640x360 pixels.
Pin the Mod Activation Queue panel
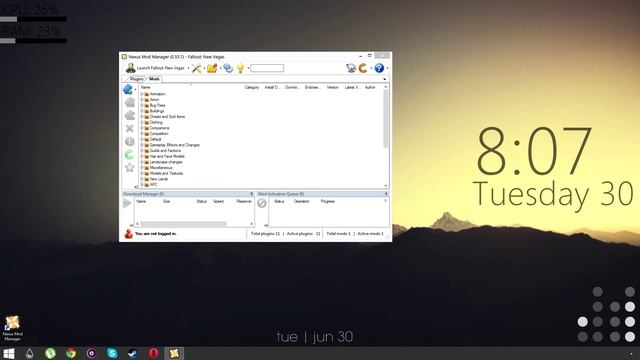(386, 194)
